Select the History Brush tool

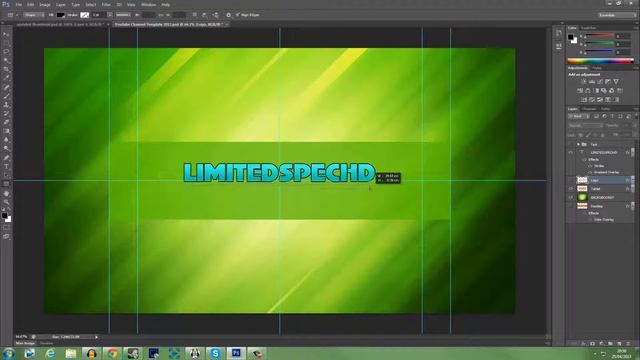coord(6,113)
